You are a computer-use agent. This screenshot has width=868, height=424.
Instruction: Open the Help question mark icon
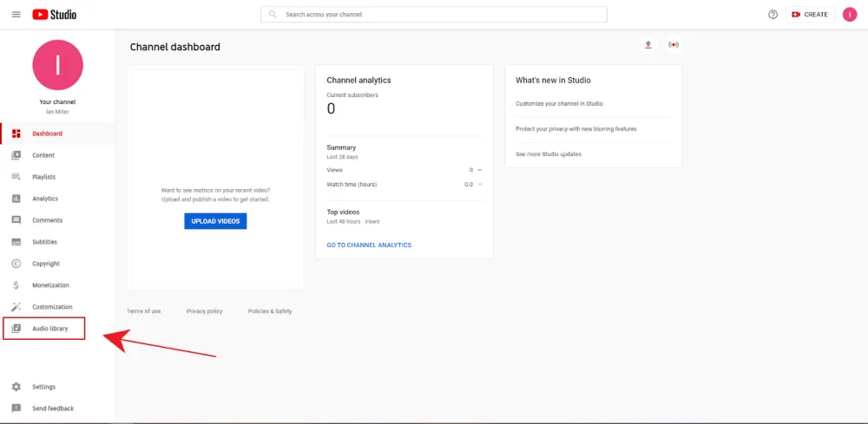[773, 15]
